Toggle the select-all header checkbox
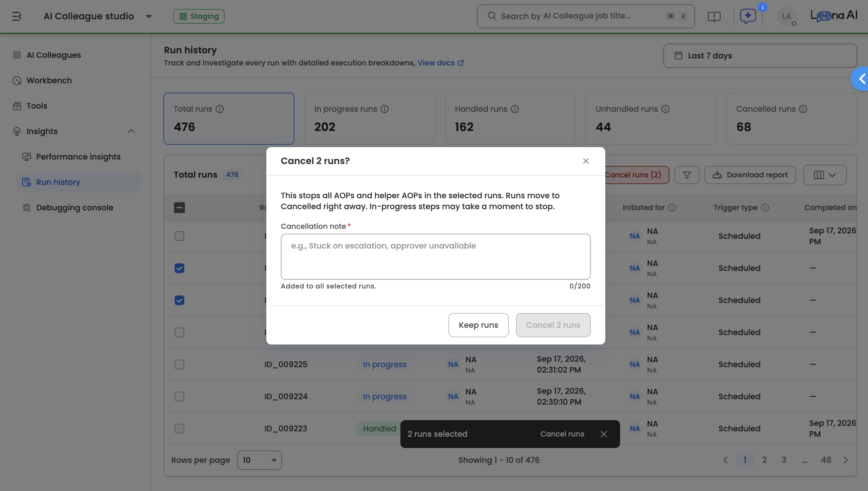 179,208
